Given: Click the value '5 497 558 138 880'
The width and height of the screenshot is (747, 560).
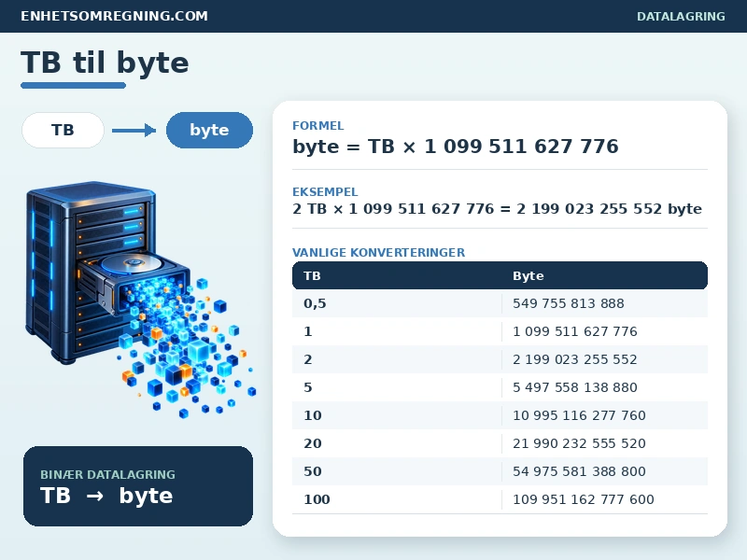Looking at the screenshot, I should click(x=574, y=387).
